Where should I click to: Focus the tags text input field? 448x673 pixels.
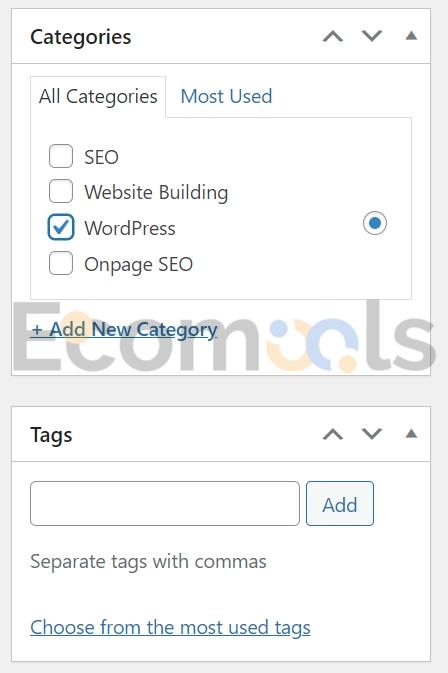[165, 503]
